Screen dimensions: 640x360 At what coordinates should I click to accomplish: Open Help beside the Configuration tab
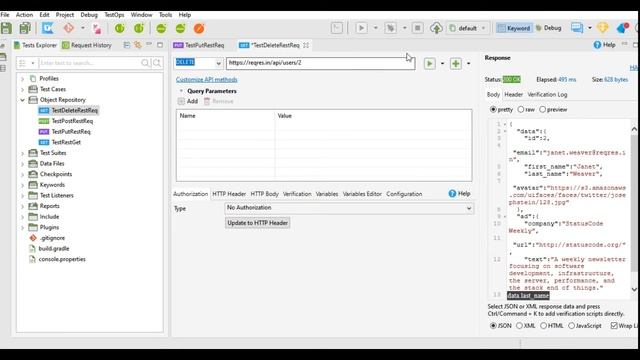click(x=460, y=193)
